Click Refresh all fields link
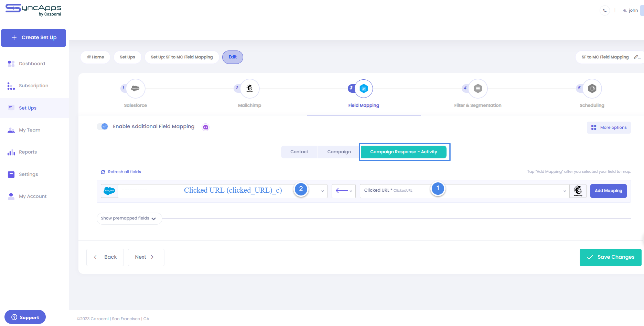The image size is (644, 326). point(121,172)
